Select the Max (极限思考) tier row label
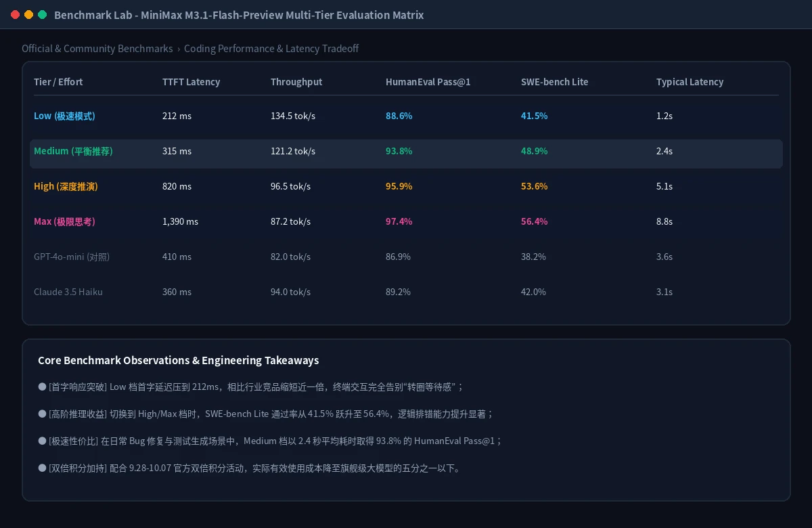Screen dimensions: 812x528 pos(64,221)
